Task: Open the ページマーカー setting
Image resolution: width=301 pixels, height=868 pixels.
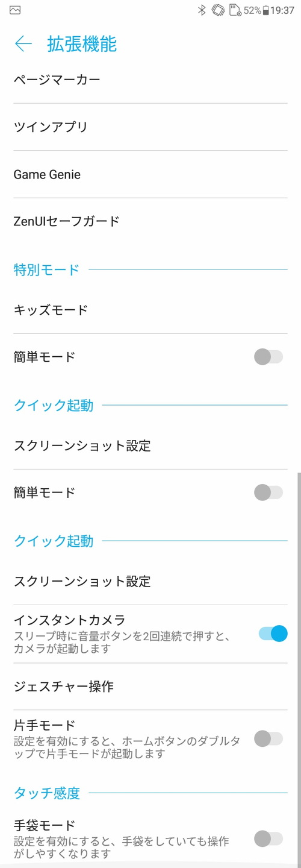Action: pos(150,80)
